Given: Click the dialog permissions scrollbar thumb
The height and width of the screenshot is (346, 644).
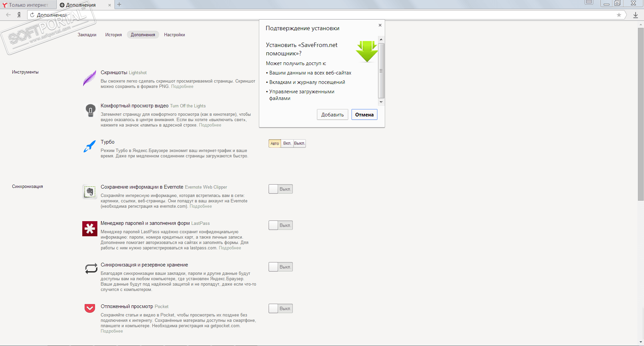Looking at the screenshot, I should pos(381,70).
